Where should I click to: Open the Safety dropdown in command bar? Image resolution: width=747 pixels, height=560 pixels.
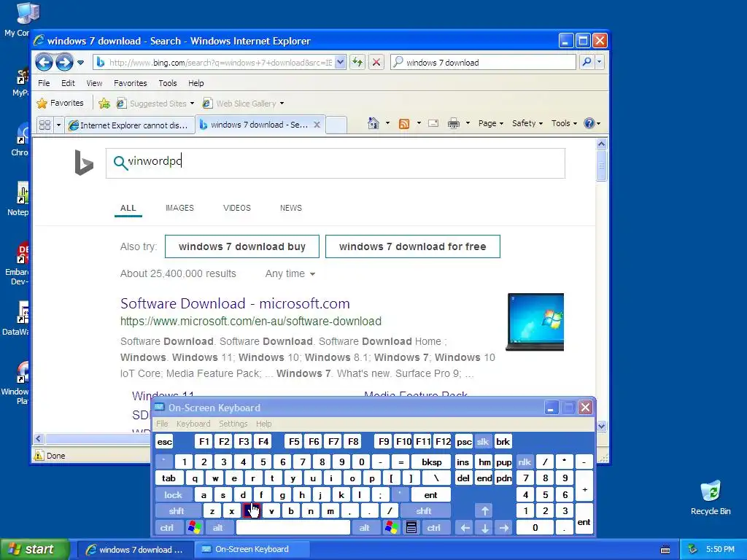coord(527,123)
